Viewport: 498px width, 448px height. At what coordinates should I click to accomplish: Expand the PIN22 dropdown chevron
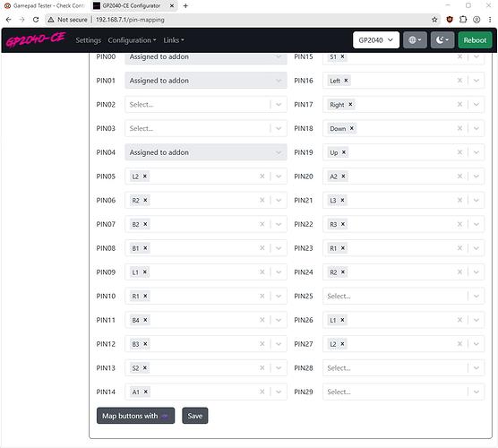coord(477,224)
